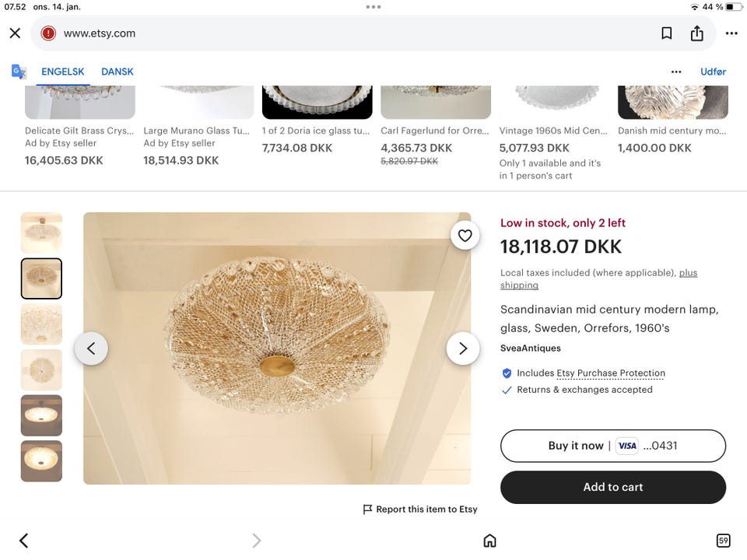The image size is (747, 560).
Task: Show the previous photo with the left arrow
Action: coord(91,348)
